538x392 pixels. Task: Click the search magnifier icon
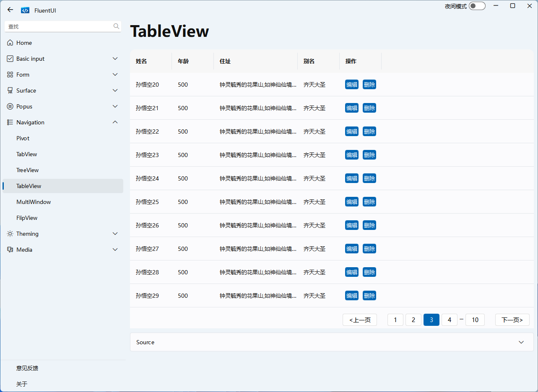[116, 26]
